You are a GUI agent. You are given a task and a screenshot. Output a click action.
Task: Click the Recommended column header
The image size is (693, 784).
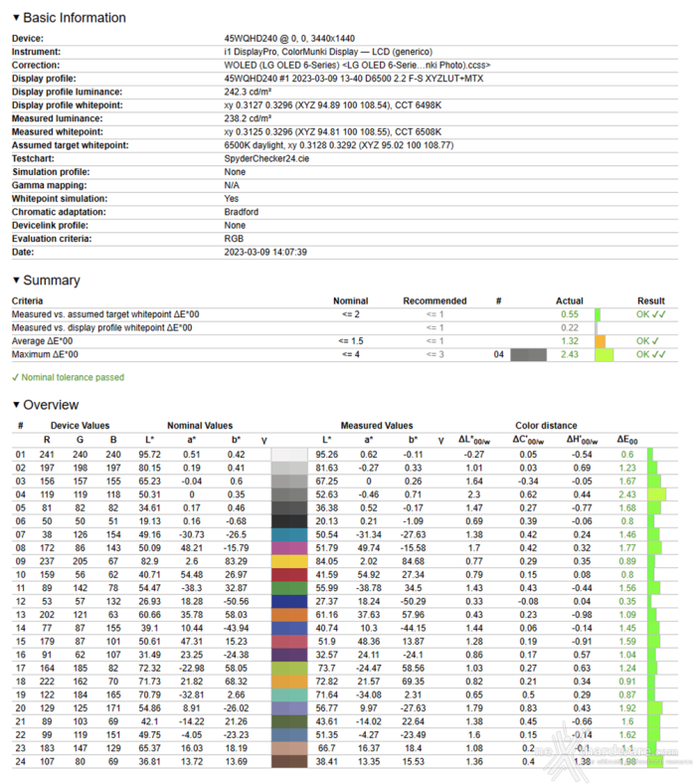pyautogui.click(x=434, y=301)
